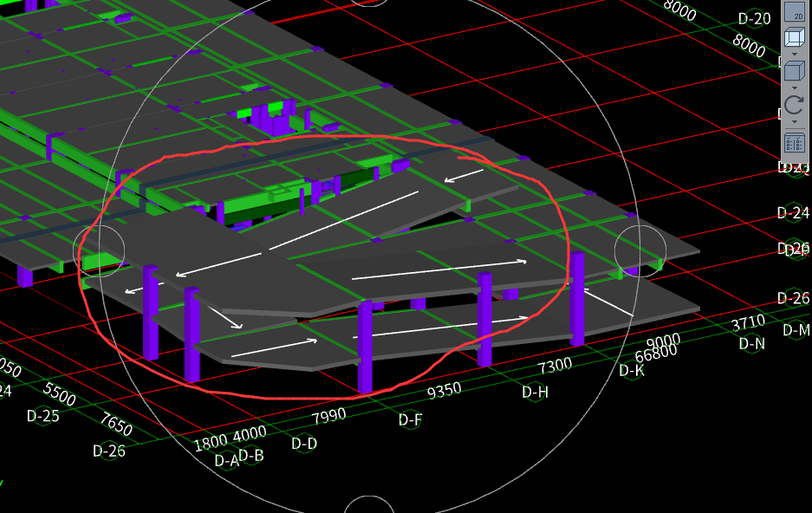The height and width of the screenshot is (513, 812).
Task: Click axis label D-D
Action: point(304,444)
